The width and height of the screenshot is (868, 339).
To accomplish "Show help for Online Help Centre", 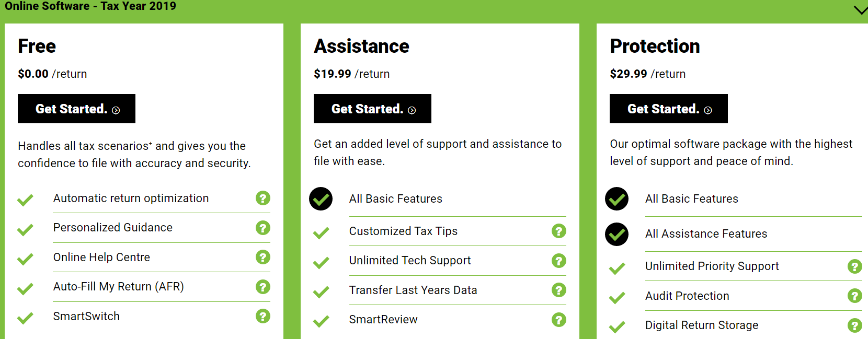I will (263, 257).
